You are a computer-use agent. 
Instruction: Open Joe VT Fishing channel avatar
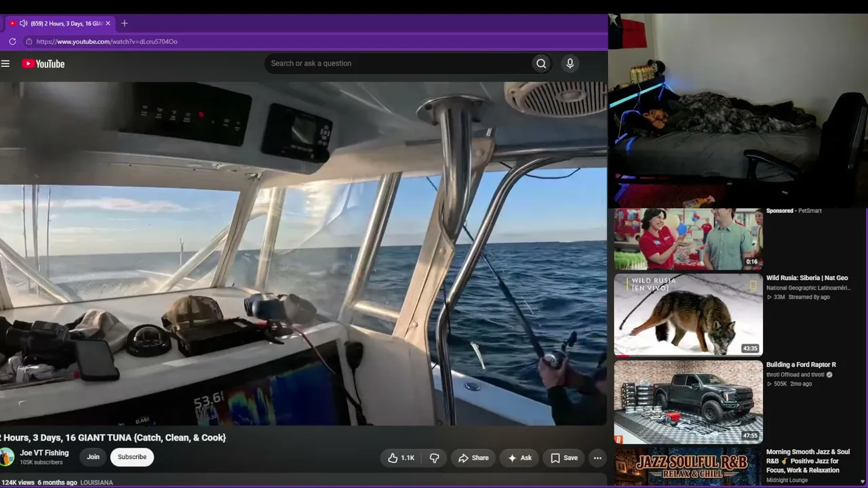tap(6, 457)
